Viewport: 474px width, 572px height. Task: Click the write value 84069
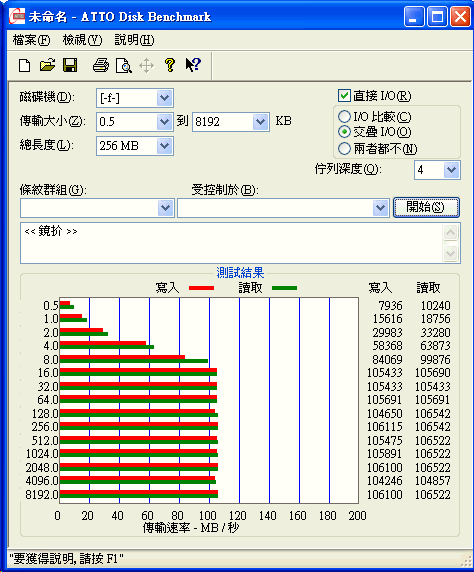[388, 359]
